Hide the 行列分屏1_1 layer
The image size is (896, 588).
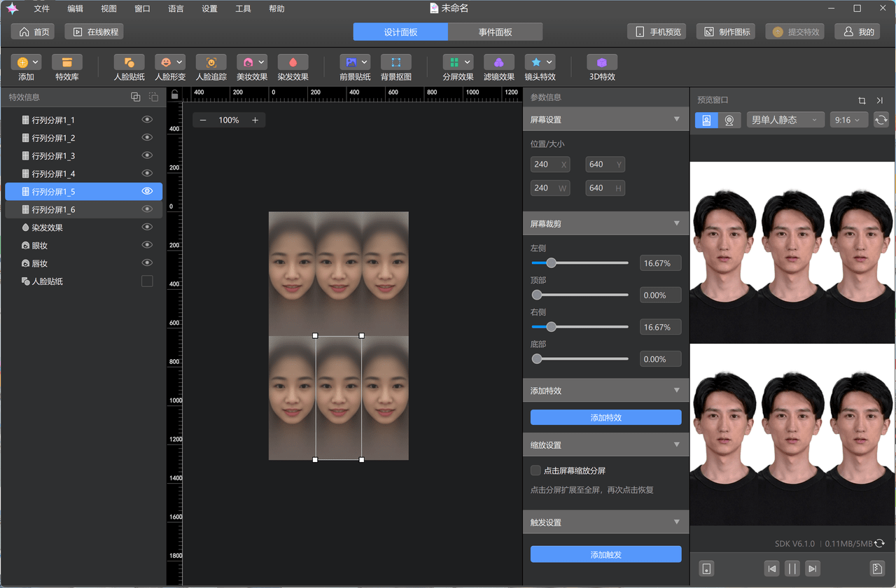(147, 120)
